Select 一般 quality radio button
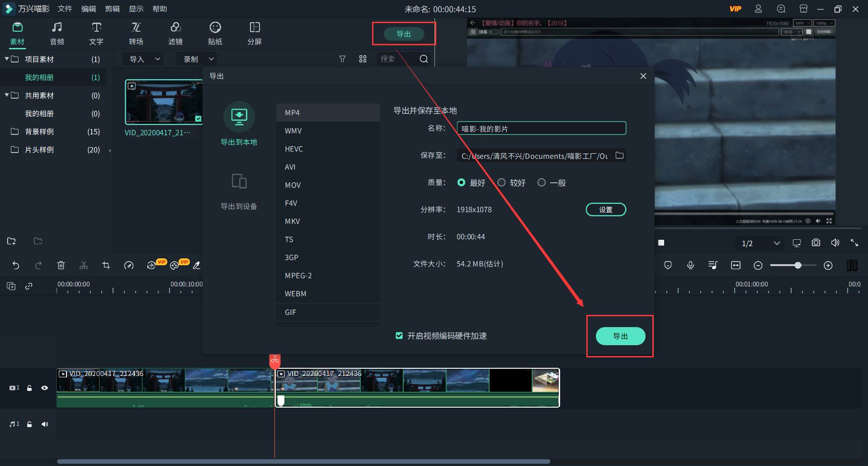This screenshot has height=466, width=868. click(x=542, y=182)
